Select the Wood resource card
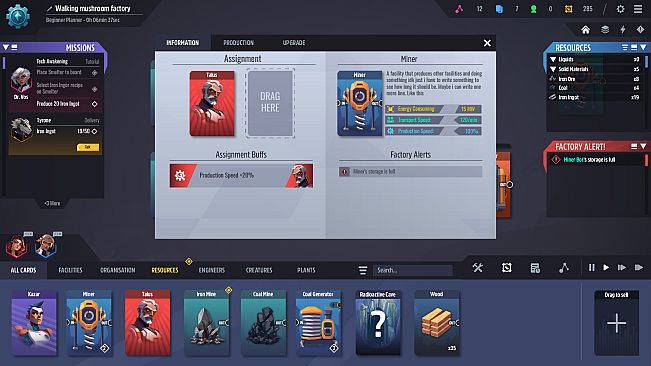 437,322
